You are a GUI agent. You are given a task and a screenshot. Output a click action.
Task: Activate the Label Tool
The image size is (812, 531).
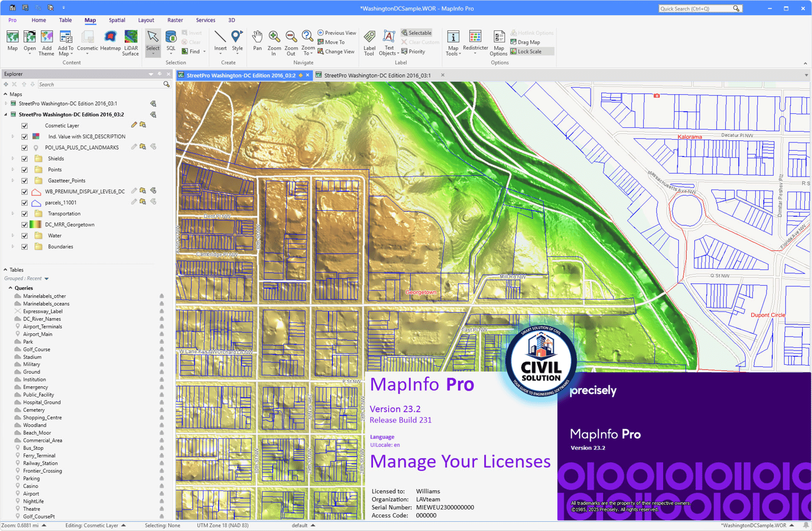pyautogui.click(x=369, y=42)
